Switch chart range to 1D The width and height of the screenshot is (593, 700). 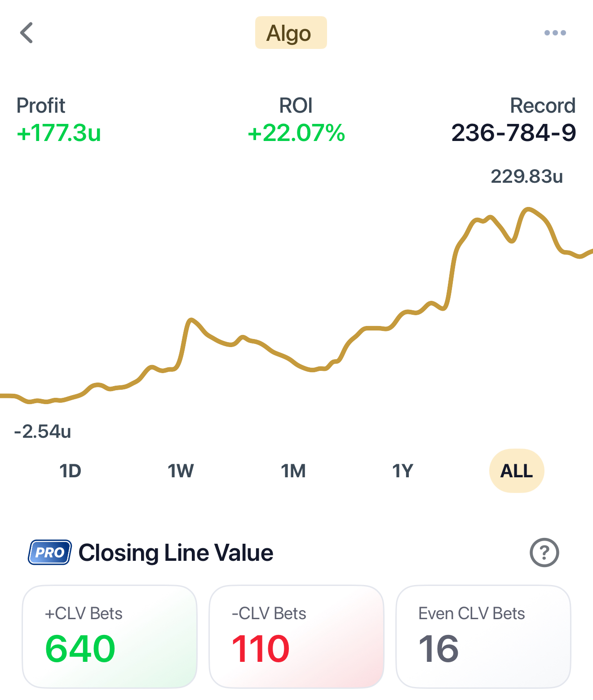click(x=70, y=471)
